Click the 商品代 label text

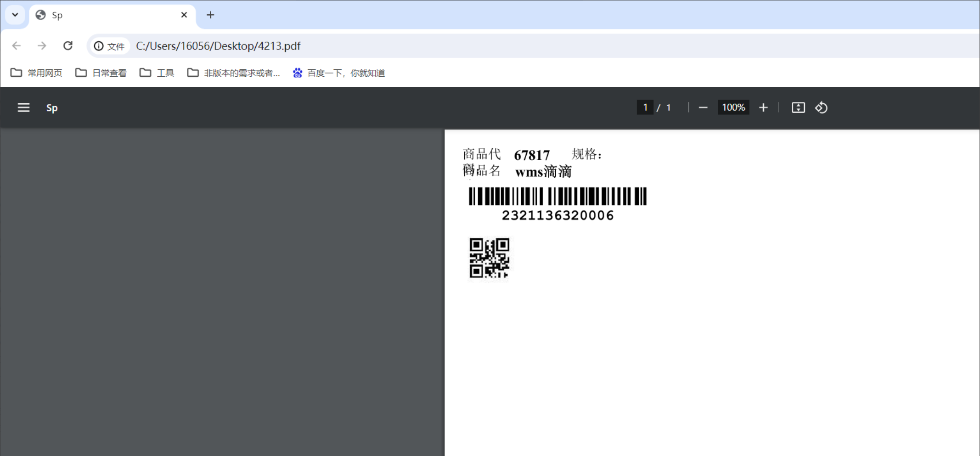[x=482, y=154]
